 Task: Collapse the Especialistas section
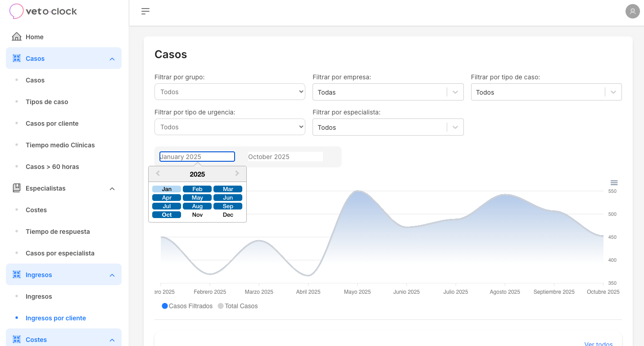pyautogui.click(x=112, y=188)
